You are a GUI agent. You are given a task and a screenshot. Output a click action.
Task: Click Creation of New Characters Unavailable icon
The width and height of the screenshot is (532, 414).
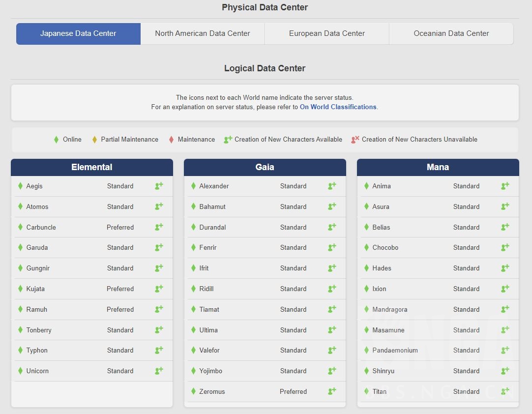[x=355, y=140]
